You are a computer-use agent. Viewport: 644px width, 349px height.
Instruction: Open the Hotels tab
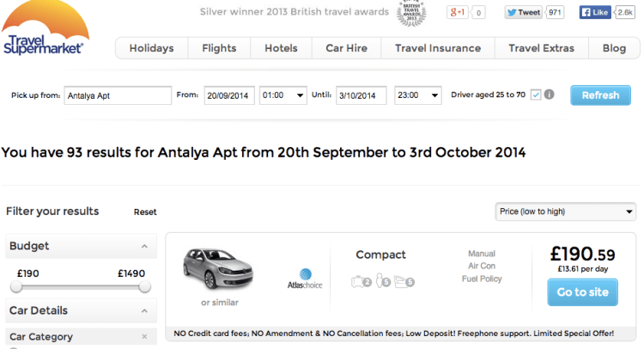(281, 48)
